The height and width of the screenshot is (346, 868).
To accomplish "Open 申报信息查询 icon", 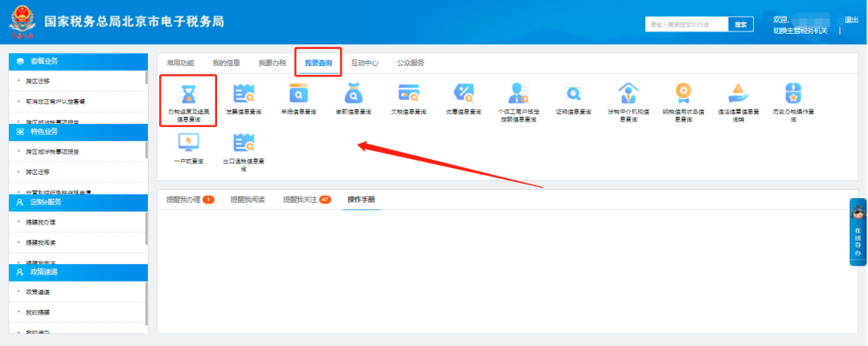I will (x=298, y=93).
